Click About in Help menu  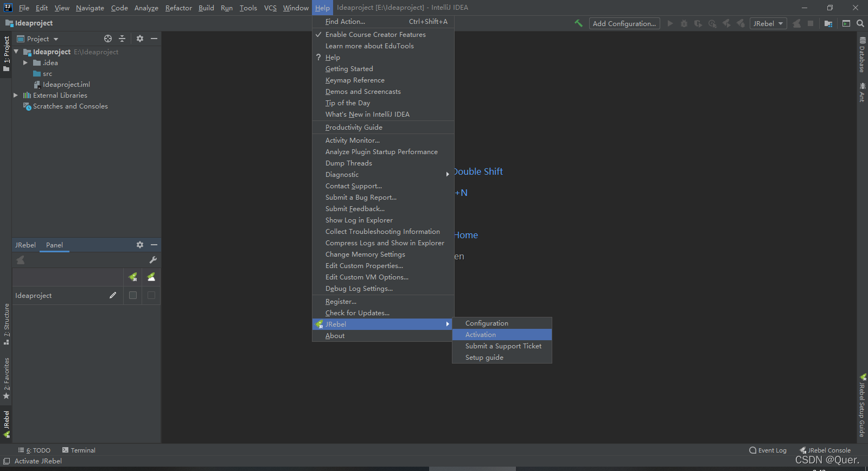pos(383,335)
